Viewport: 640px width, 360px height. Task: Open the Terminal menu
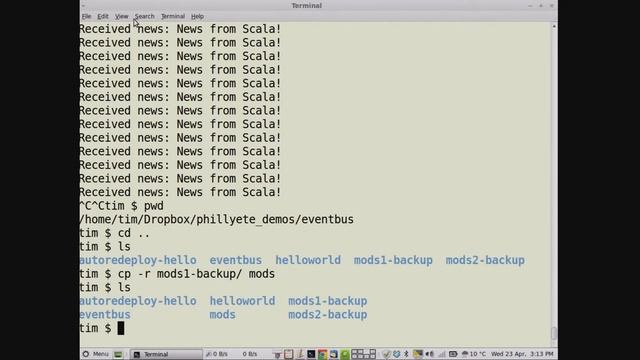point(173,16)
